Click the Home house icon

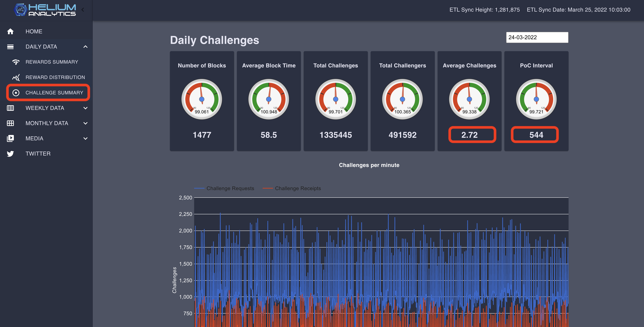pos(10,31)
